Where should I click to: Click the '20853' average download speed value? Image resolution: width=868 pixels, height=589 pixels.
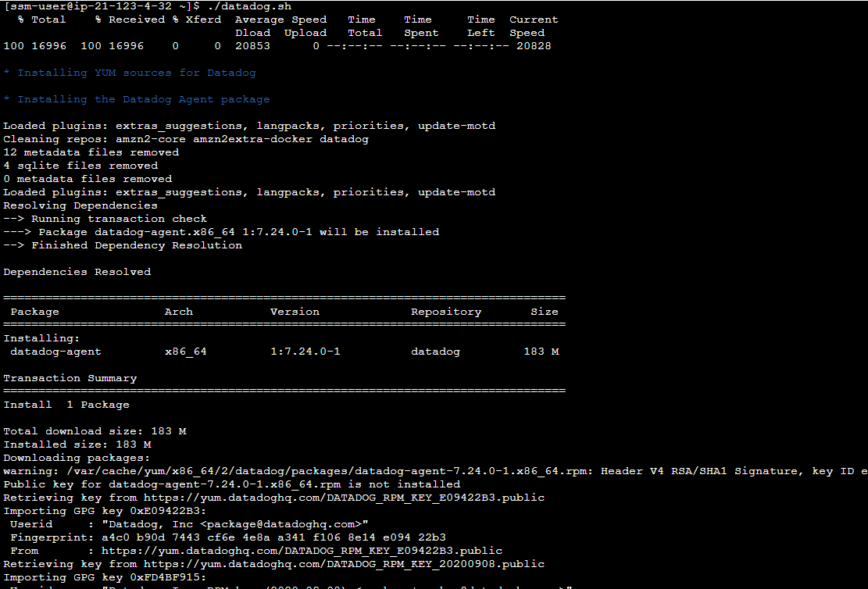(x=253, y=46)
